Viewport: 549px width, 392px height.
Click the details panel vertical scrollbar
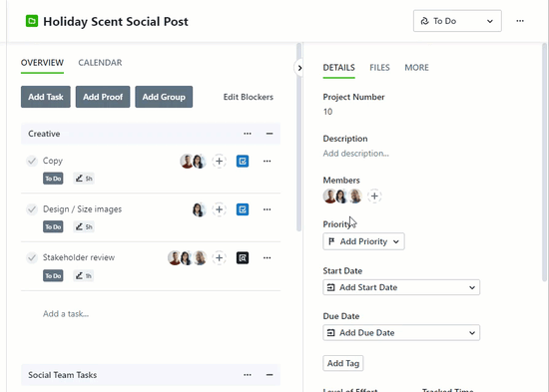[544, 162]
